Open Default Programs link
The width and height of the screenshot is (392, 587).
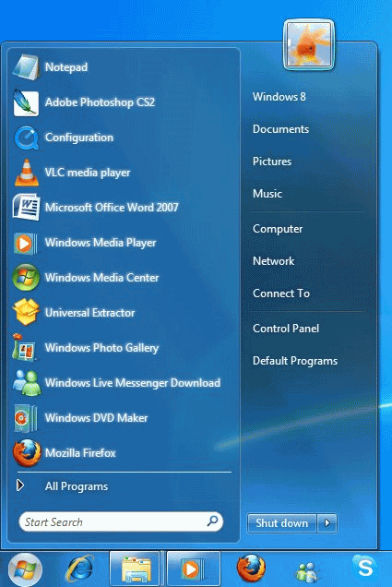pyautogui.click(x=295, y=361)
